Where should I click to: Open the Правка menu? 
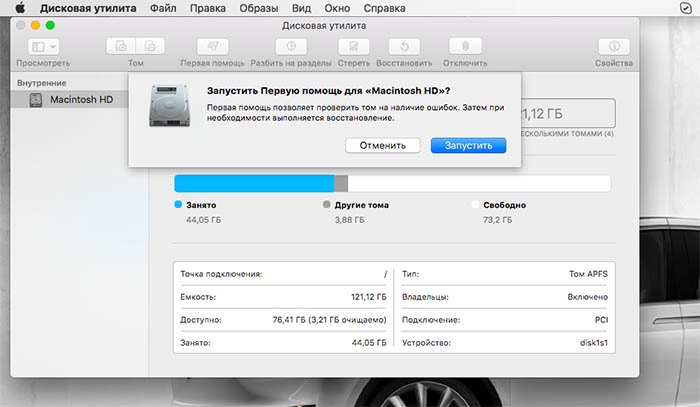tap(208, 8)
